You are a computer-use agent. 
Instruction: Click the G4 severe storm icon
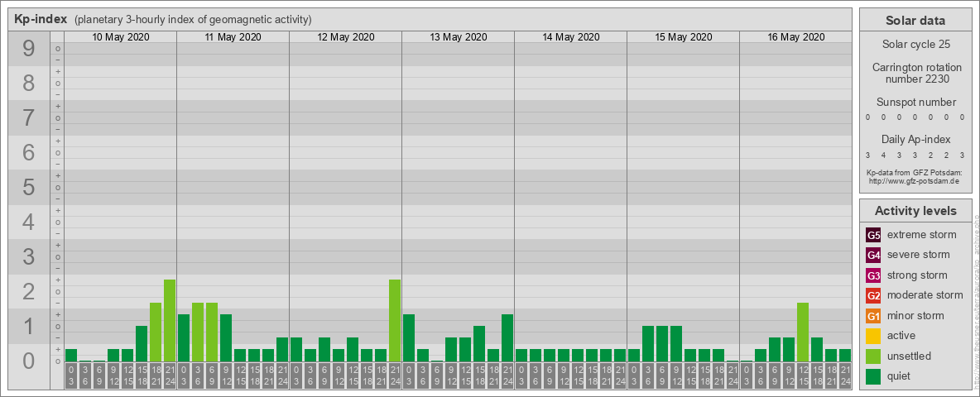pyautogui.click(x=873, y=255)
